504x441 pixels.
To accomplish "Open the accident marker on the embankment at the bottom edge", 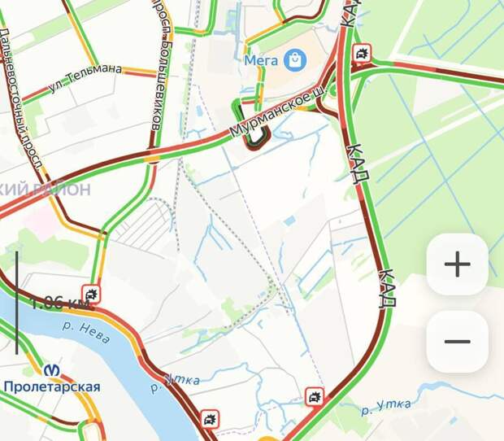I will click(x=211, y=419).
